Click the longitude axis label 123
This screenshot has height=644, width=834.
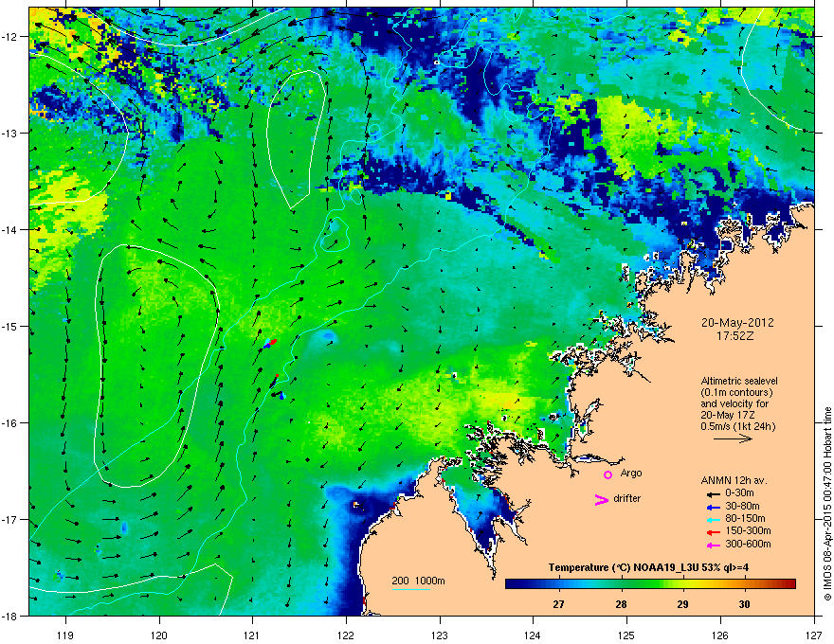[440, 635]
